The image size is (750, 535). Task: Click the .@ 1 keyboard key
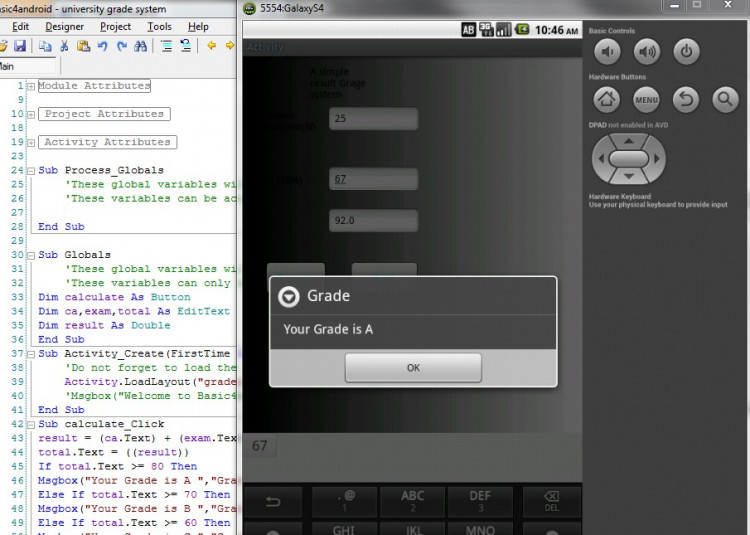(344, 502)
